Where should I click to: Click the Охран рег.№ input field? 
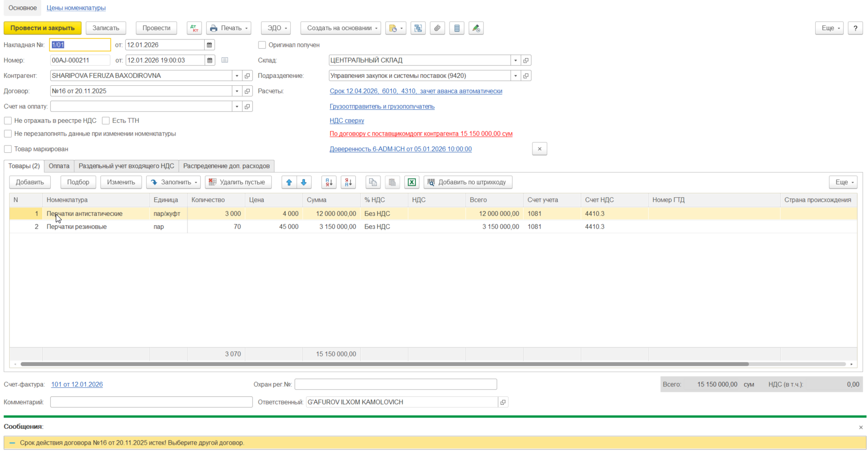[x=396, y=384]
